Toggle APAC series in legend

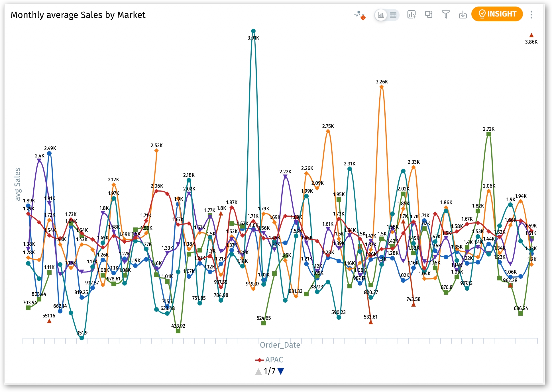tap(269, 360)
